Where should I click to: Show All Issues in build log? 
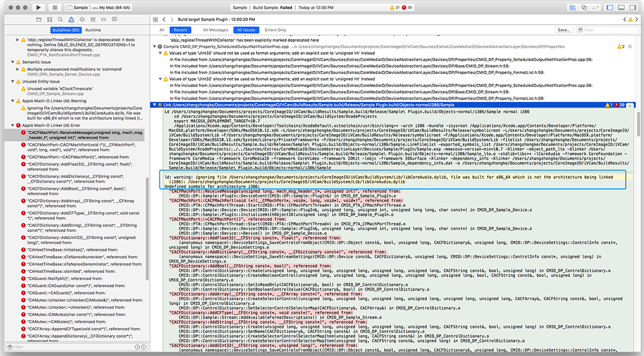246,30
